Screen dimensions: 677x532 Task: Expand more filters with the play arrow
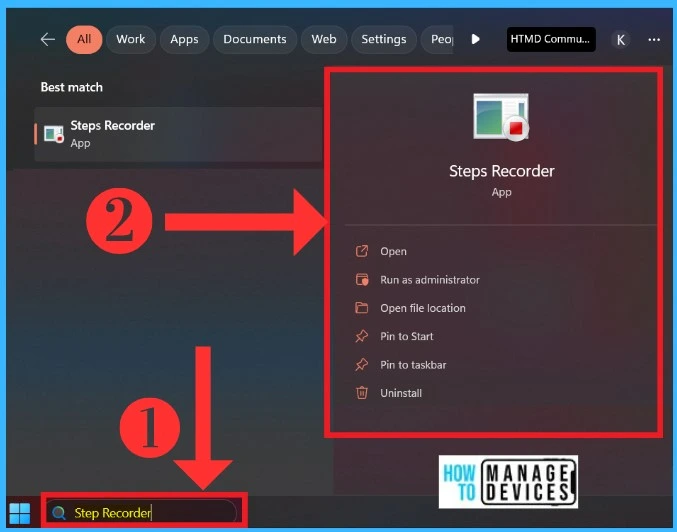(476, 39)
